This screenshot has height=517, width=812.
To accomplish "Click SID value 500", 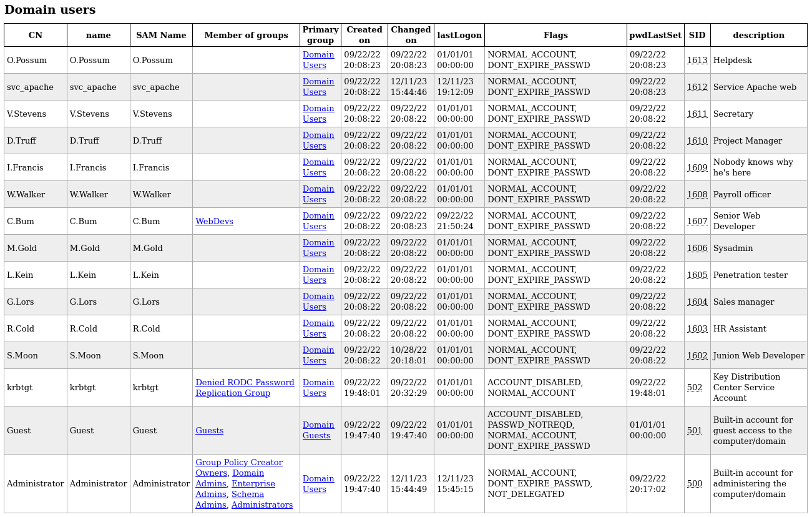I will tap(695, 484).
